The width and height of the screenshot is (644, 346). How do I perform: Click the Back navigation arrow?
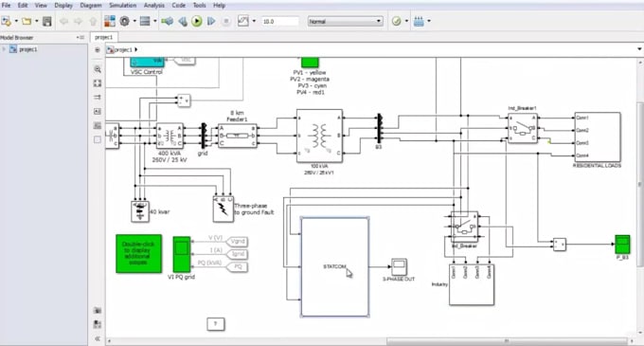click(63, 22)
